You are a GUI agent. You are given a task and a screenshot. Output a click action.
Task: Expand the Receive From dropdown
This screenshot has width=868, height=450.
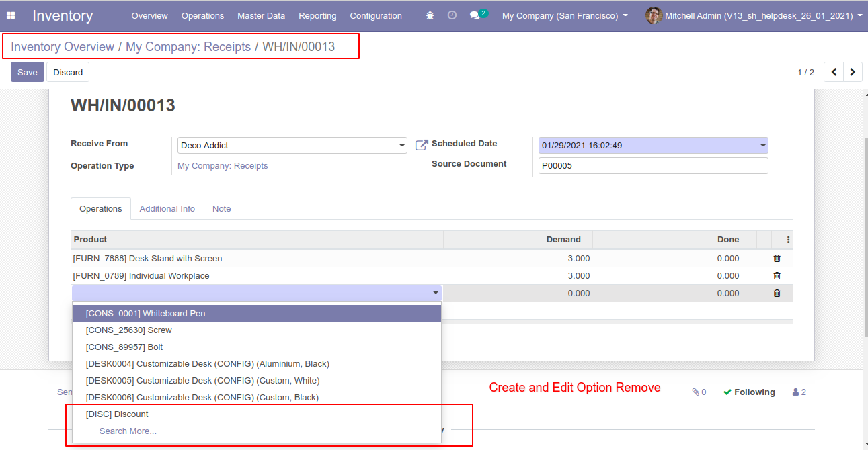tap(402, 146)
